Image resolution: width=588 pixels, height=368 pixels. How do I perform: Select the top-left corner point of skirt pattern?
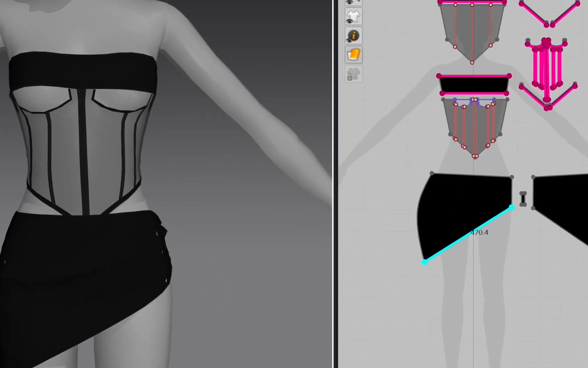click(x=432, y=173)
